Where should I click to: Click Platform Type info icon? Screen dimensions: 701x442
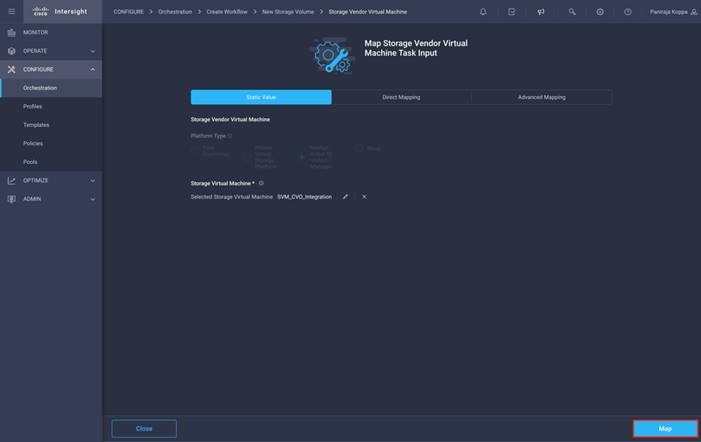point(230,136)
